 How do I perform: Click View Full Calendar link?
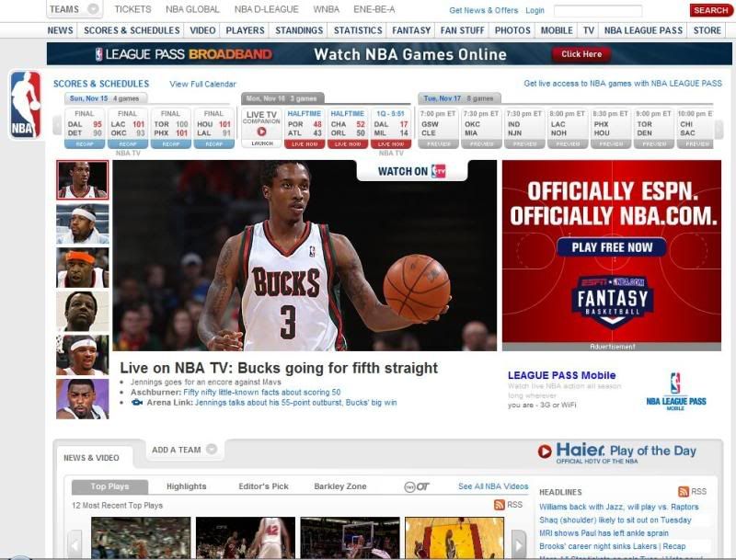[x=202, y=84]
